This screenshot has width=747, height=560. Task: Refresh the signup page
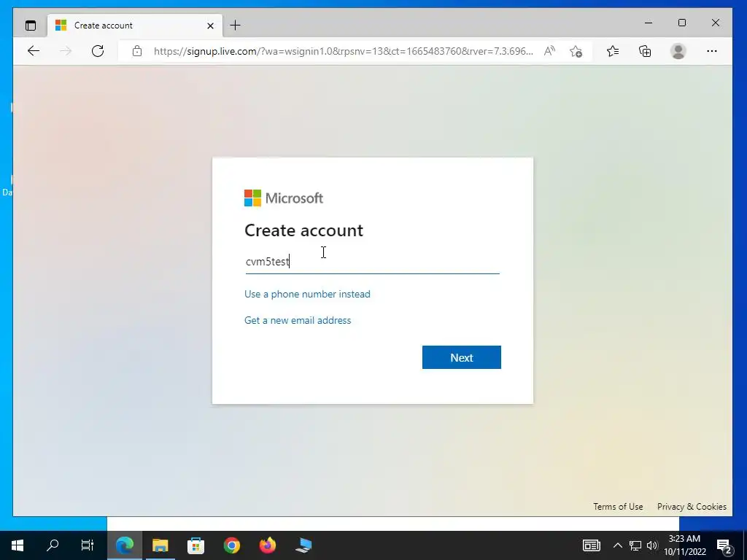[x=98, y=51]
